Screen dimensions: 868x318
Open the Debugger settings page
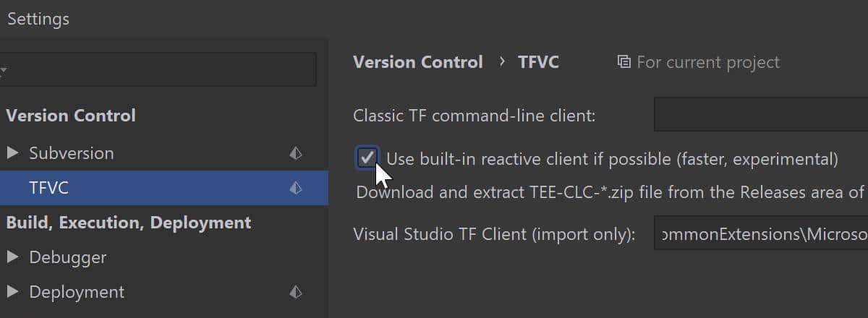pos(67,257)
